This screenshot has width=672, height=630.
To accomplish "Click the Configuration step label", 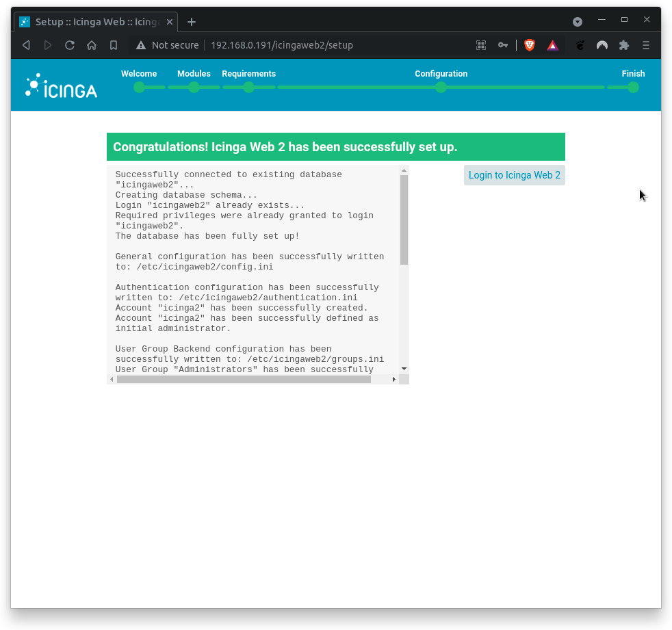I will [x=441, y=73].
